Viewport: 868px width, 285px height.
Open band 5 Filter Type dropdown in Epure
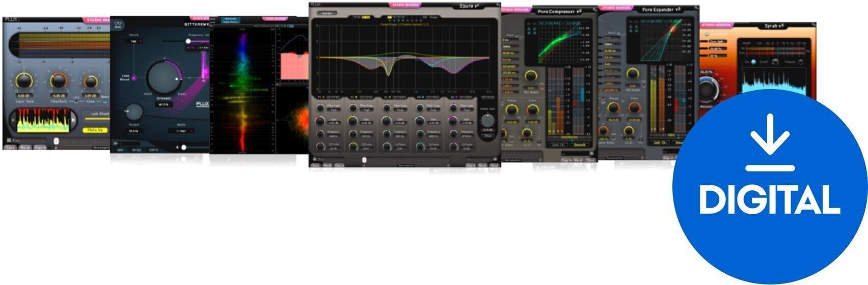click(467, 109)
